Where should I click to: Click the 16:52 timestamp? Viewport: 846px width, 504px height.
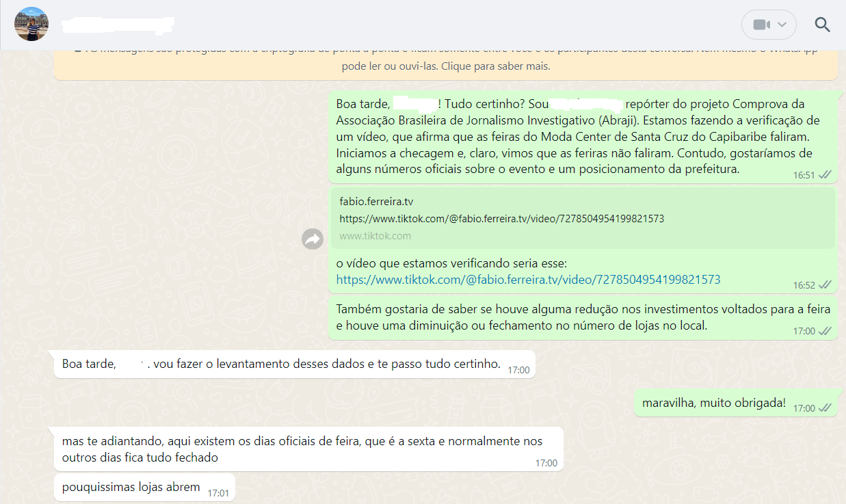[804, 285]
